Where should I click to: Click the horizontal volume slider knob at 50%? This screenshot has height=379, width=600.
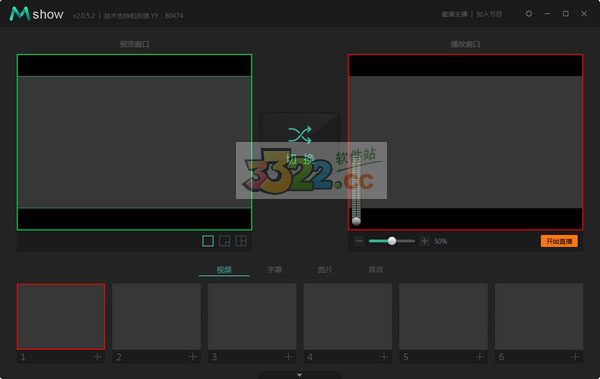point(392,241)
